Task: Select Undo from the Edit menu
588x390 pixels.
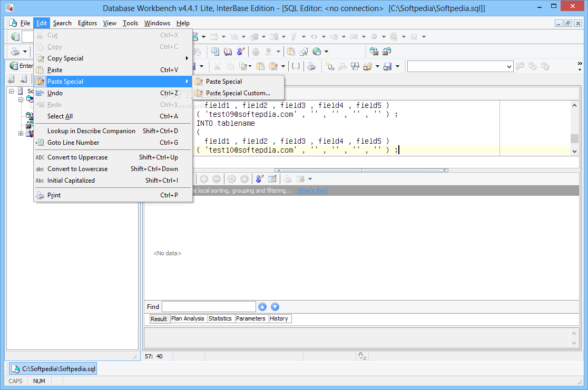Action: point(113,93)
